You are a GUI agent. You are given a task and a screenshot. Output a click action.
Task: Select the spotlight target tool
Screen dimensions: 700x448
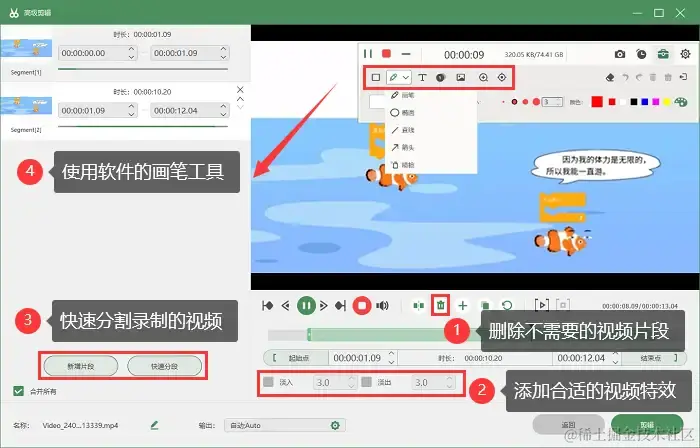(502, 78)
